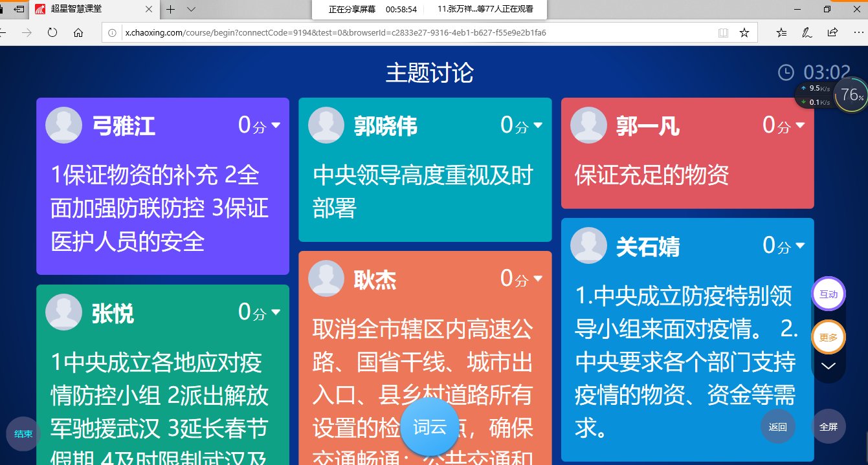
Task: Click 耿杰's profile avatar
Action: [x=326, y=279]
